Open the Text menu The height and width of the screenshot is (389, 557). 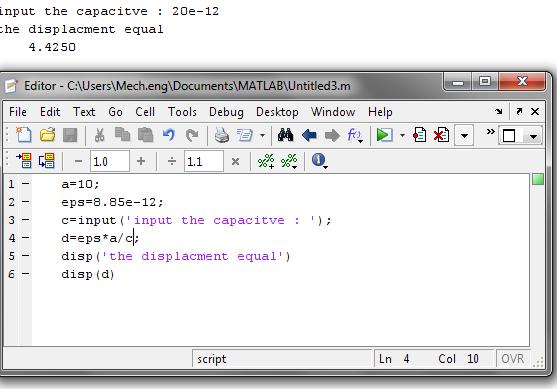(x=84, y=112)
